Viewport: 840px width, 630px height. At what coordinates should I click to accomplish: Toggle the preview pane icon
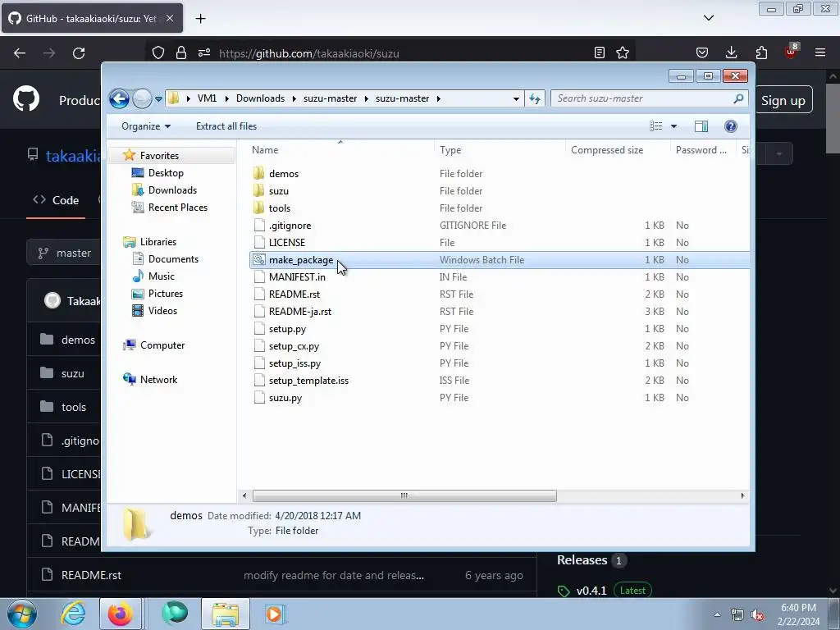click(x=701, y=126)
